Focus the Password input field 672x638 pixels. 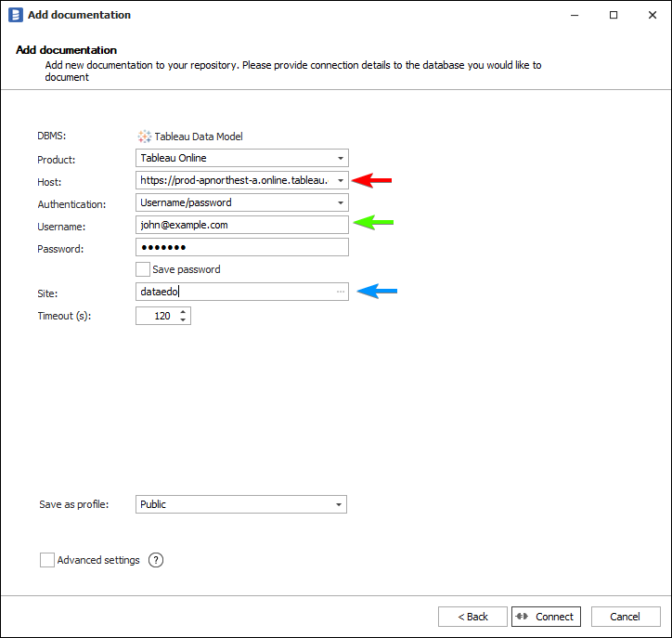click(x=241, y=247)
